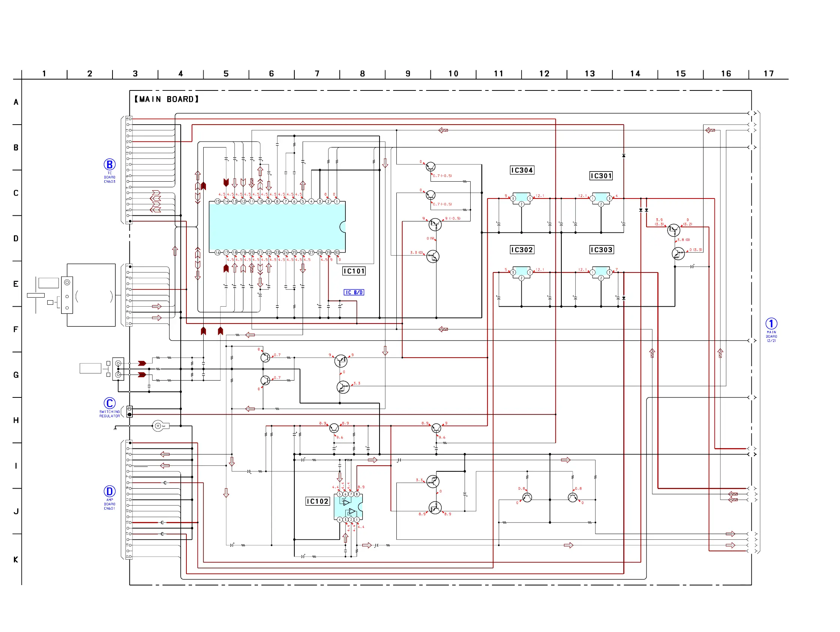The height and width of the screenshot is (632, 840).
Task: Click the IC101 reference label
Action: coord(354,271)
